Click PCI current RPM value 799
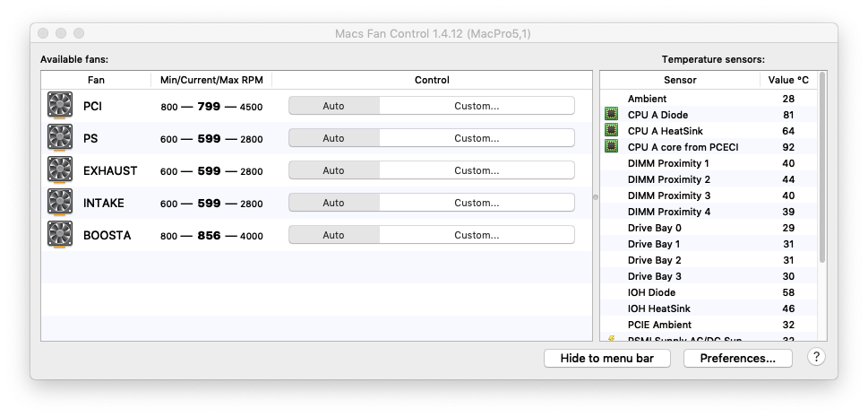 tap(210, 107)
